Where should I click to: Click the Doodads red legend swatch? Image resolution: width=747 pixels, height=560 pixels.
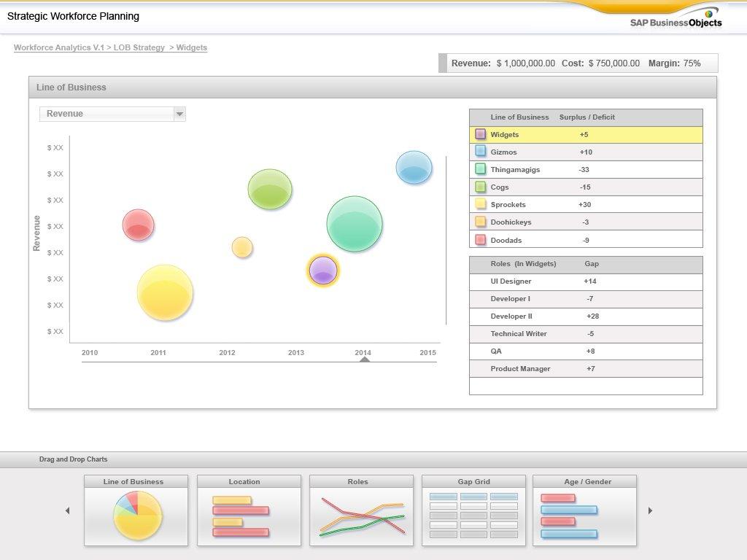pos(481,240)
